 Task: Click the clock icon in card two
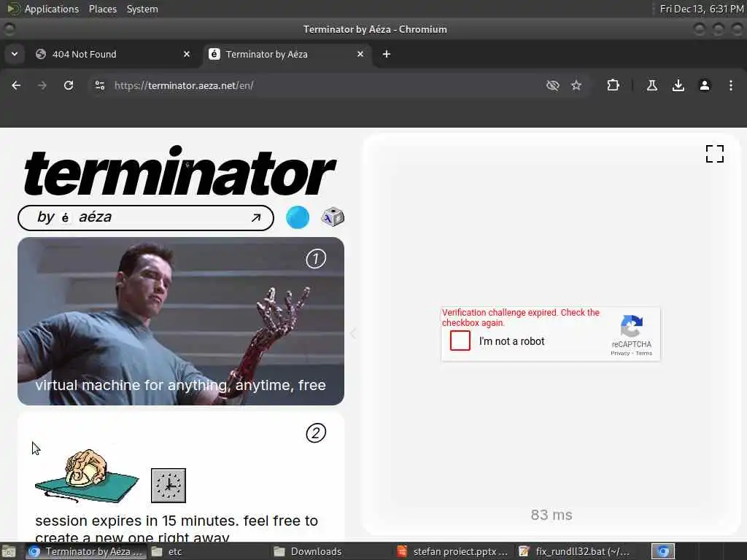coord(169,486)
